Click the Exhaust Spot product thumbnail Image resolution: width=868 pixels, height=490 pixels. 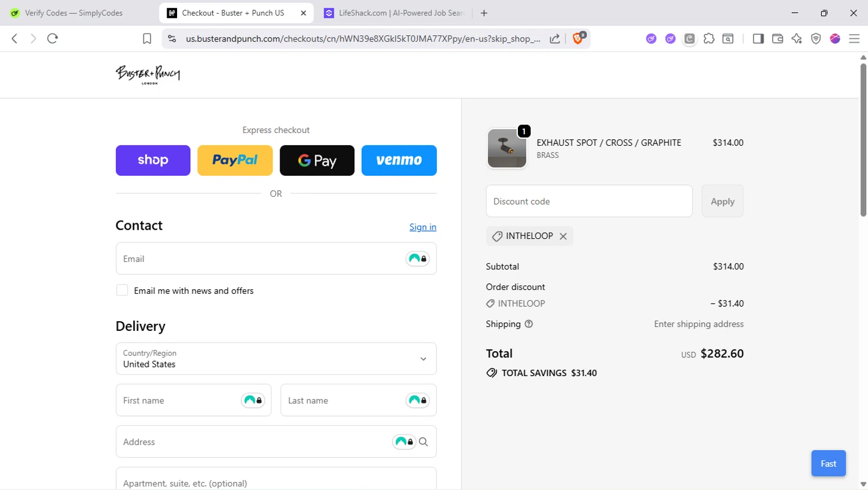507,149
